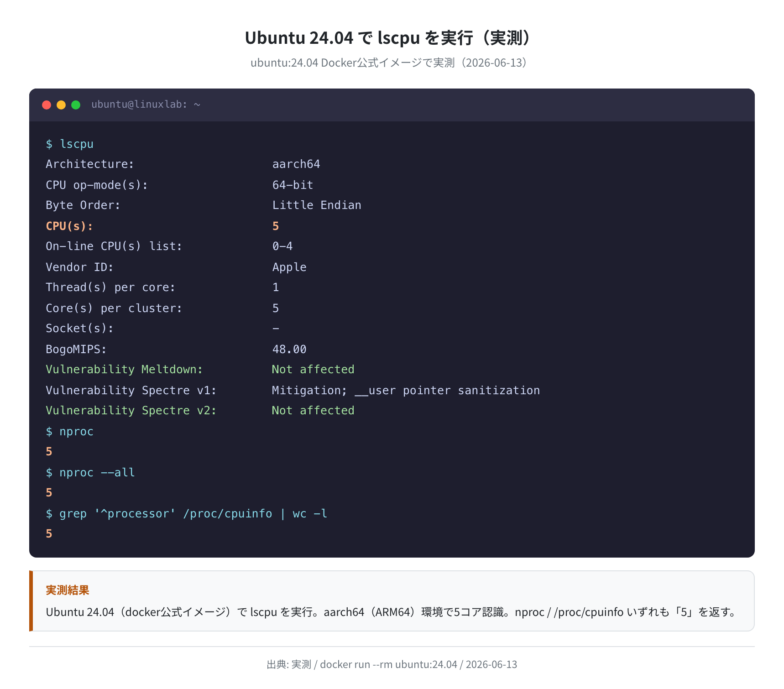Viewport: 784px width, 689px height.
Task: Click the 'Vulnerability Spectre v1:' label
Action: tap(131, 390)
